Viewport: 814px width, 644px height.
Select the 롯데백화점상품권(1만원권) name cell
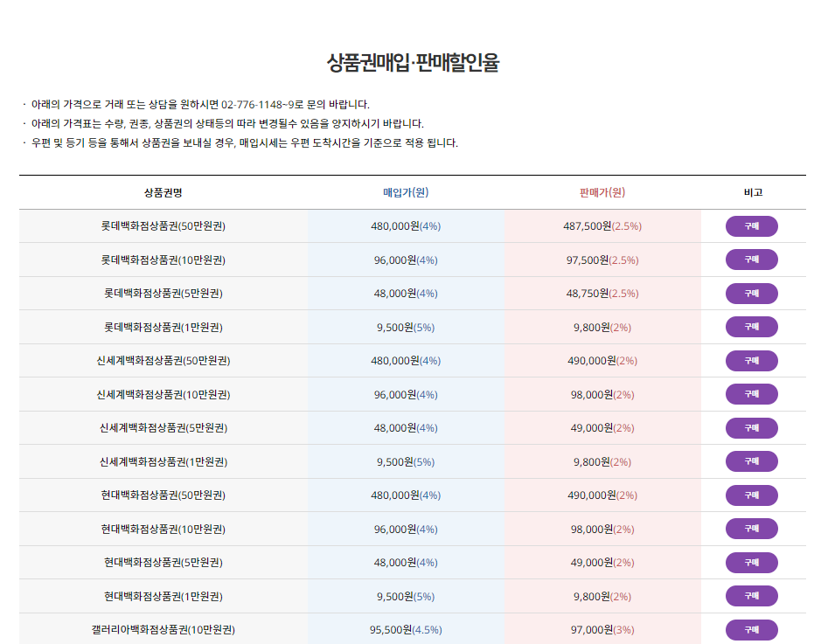[x=163, y=327]
